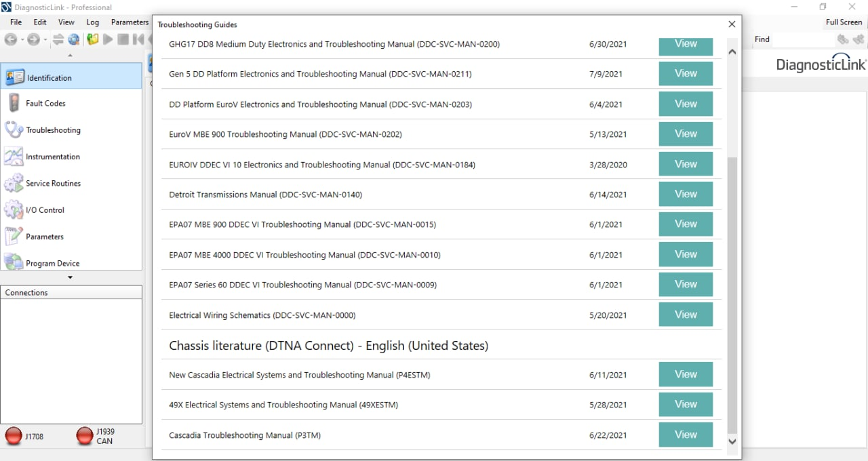Click the Forward navigation arrow icon
This screenshot has width=868, height=461.
click(33, 39)
